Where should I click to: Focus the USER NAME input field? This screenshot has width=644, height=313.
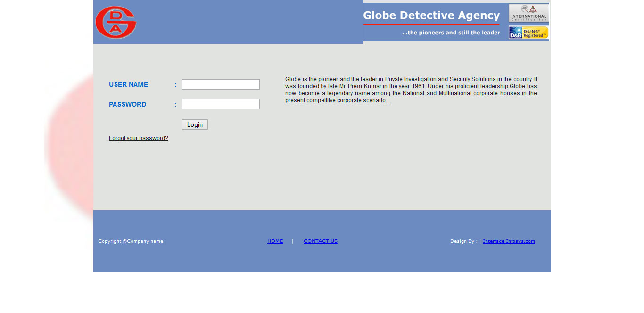pos(220,84)
